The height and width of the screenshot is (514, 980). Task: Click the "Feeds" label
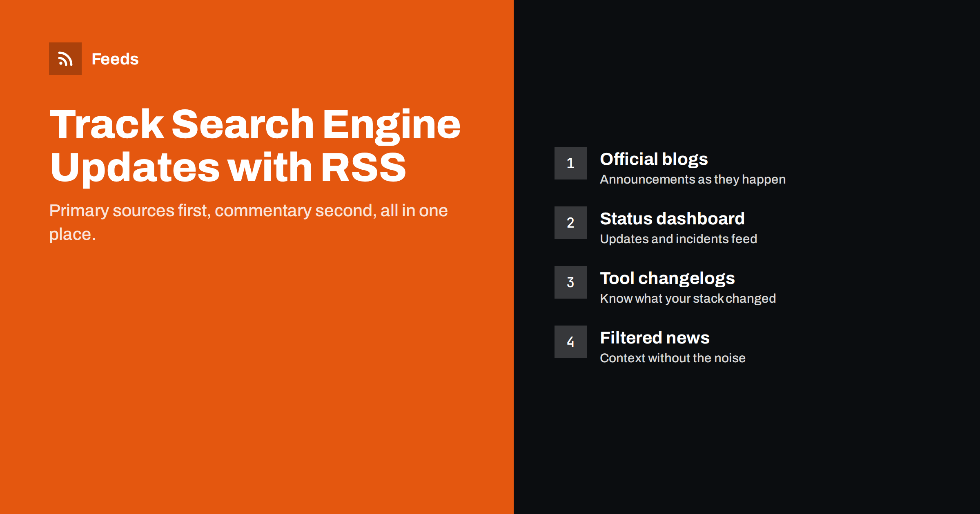click(x=115, y=59)
